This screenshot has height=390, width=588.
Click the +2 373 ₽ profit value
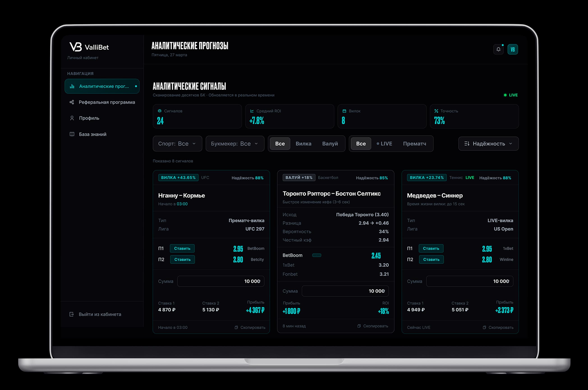click(x=504, y=310)
